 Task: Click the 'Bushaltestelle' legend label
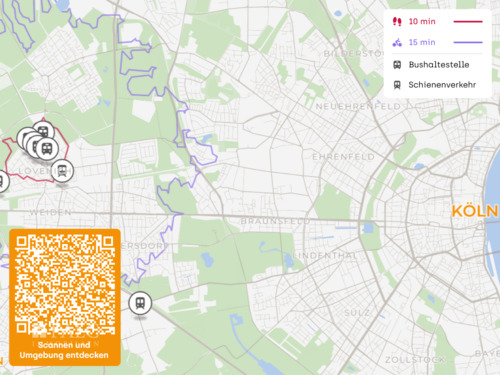[x=439, y=65]
